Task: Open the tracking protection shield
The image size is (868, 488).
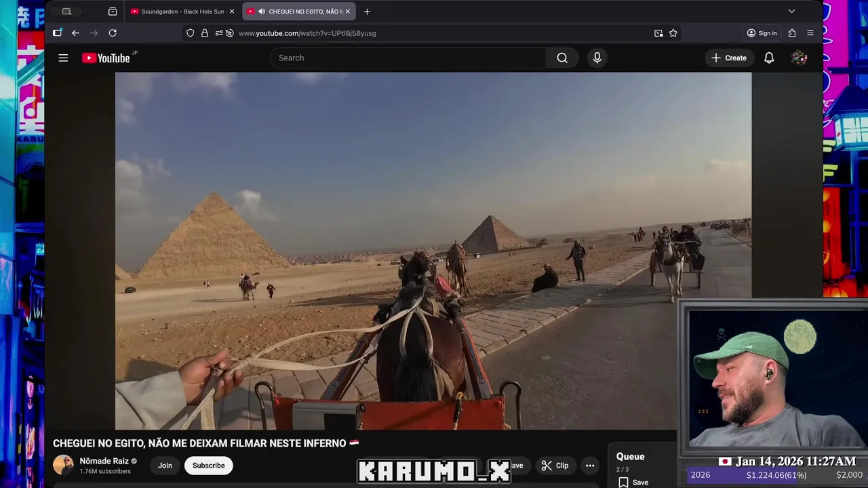Action: point(191,33)
